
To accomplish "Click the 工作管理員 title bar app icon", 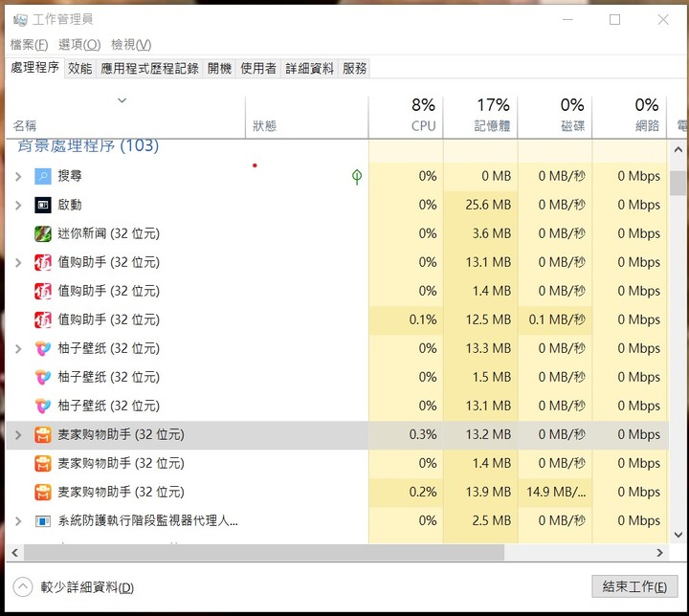I will [x=20, y=20].
